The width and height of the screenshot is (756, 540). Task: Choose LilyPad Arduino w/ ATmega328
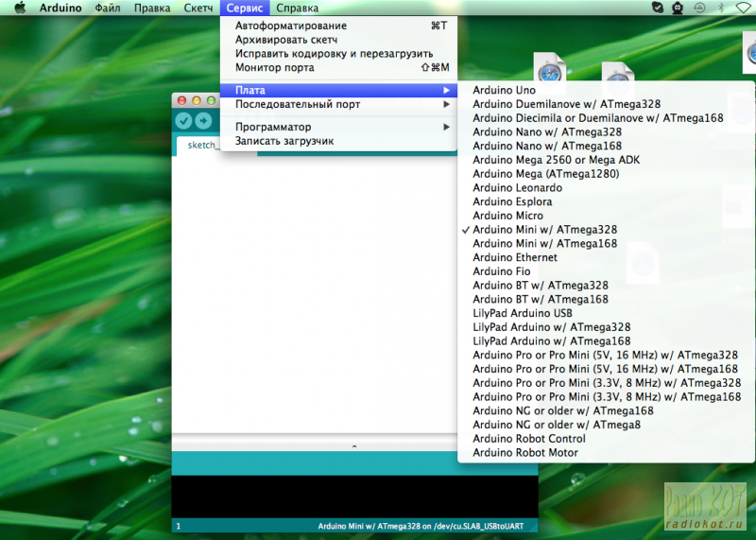(606, 327)
